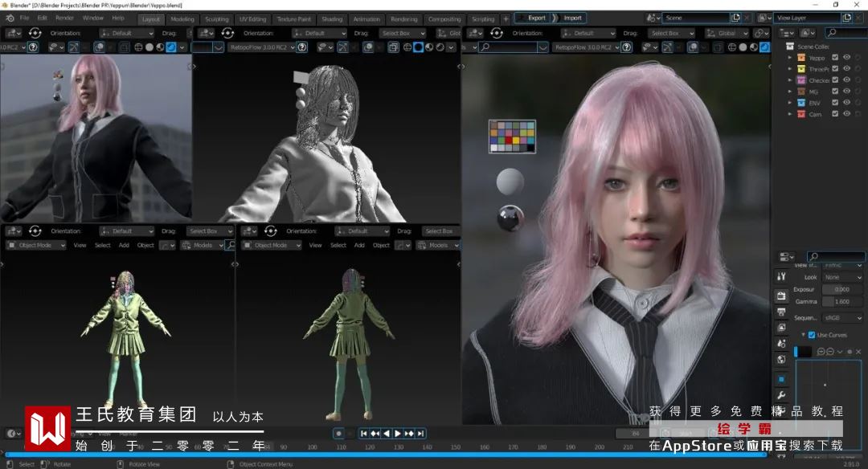Uncheck MG collection exclude checkbox
The image size is (868, 469).
tap(835, 92)
